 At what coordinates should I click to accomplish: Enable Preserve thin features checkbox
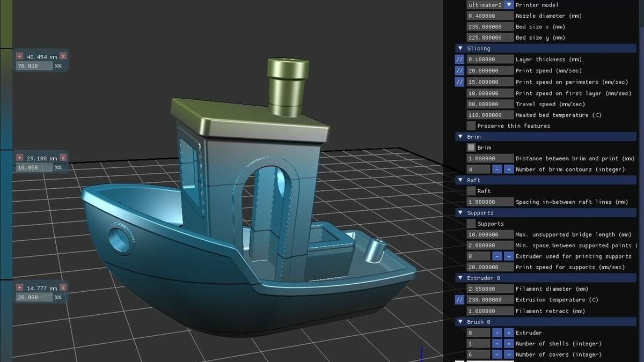pos(471,125)
